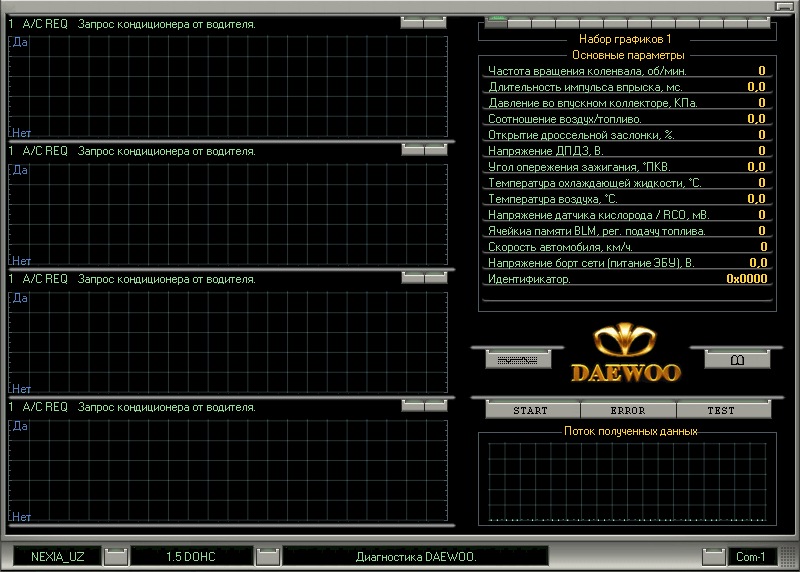The height and width of the screenshot is (572, 800).
Task: Select the second graph set tab button
Action: 520,22
